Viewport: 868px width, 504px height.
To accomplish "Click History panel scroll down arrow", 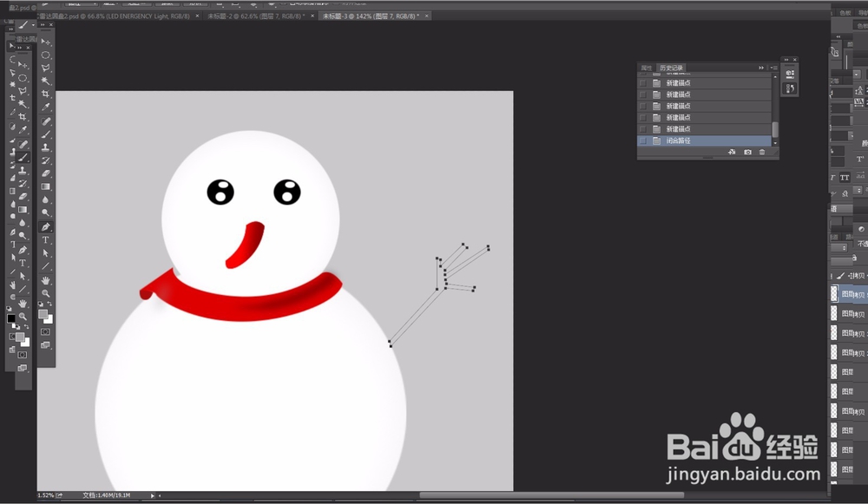I will coord(775,143).
